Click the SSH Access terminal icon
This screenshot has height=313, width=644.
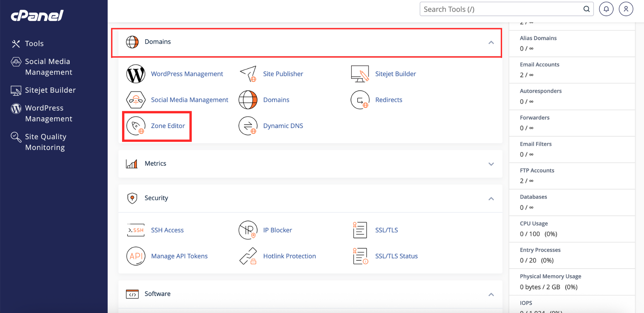pyautogui.click(x=136, y=230)
